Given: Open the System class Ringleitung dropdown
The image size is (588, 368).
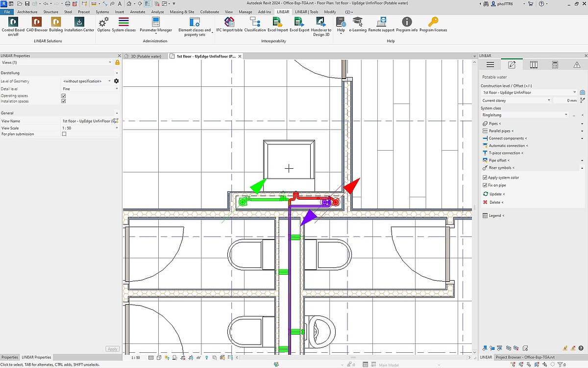Looking at the screenshot, I should (524, 115).
